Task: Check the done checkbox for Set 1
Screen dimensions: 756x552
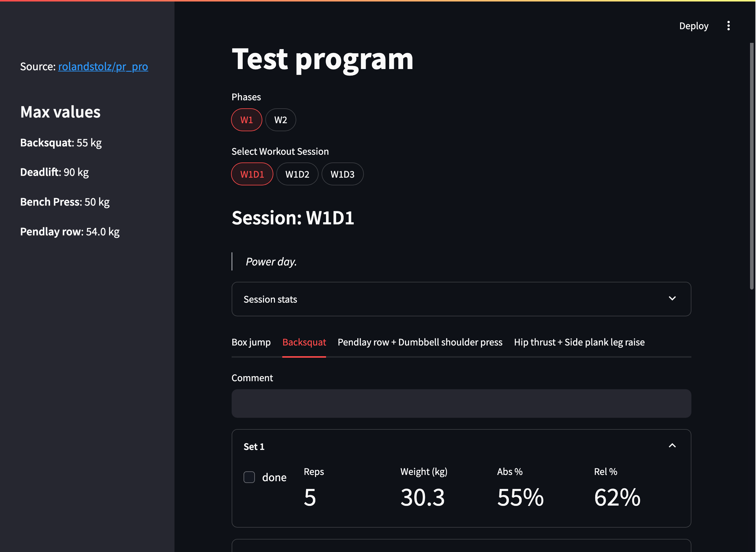Action: pos(249,477)
